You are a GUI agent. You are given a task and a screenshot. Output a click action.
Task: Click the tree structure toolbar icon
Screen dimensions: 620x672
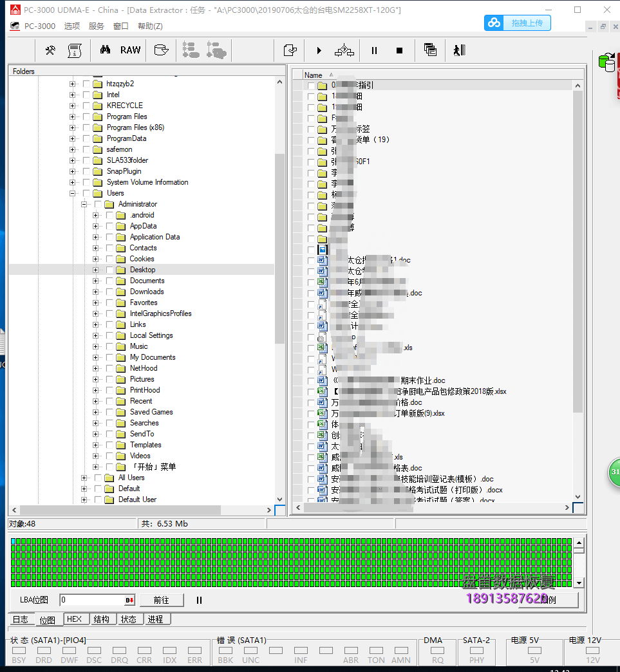(191, 50)
